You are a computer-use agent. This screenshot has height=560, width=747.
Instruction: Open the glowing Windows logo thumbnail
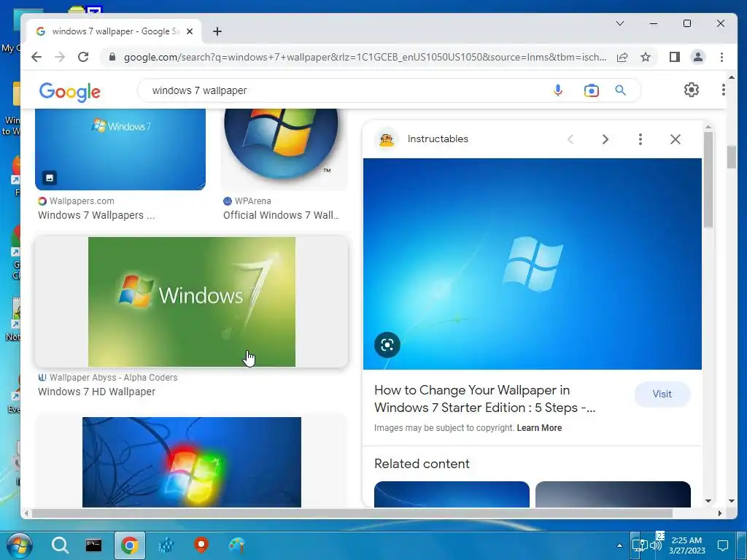tap(192, 462)
